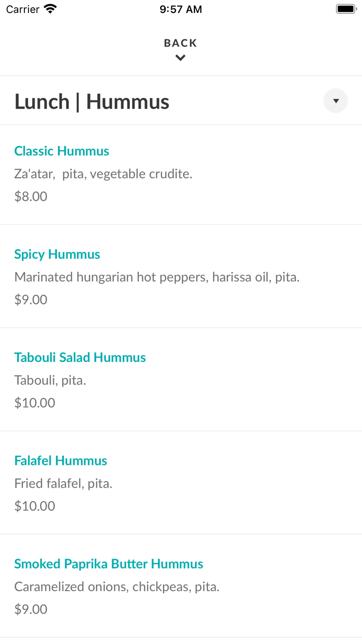This screenshot has width=362, height=644.
Task: Tap the 9:57 AM clock
Action: [x=180, y=9]
